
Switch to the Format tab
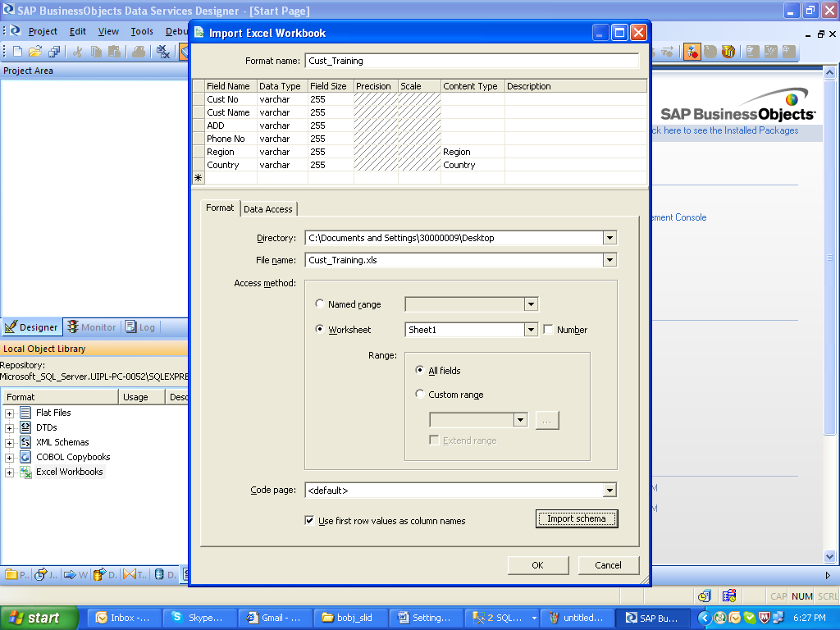(220, 208)
